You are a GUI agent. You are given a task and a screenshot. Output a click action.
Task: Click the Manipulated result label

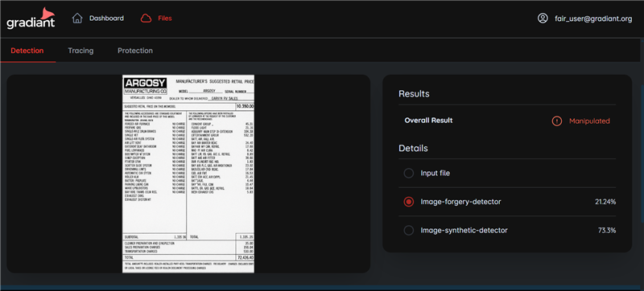589,121
